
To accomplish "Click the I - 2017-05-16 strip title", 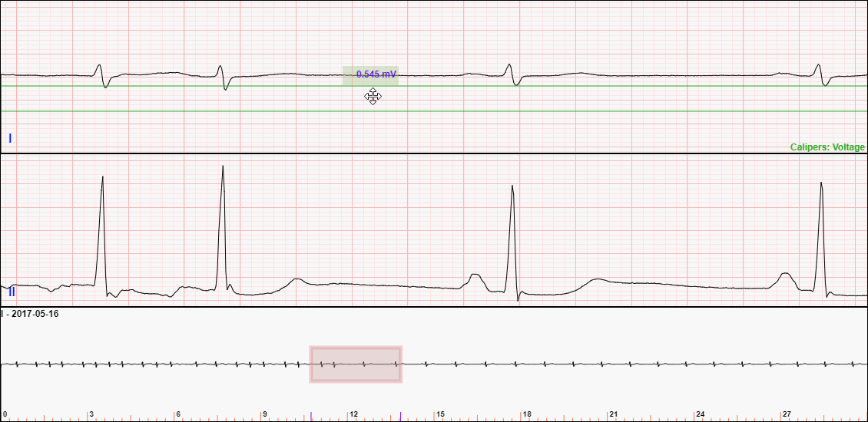I will click(x=30, y=314).
